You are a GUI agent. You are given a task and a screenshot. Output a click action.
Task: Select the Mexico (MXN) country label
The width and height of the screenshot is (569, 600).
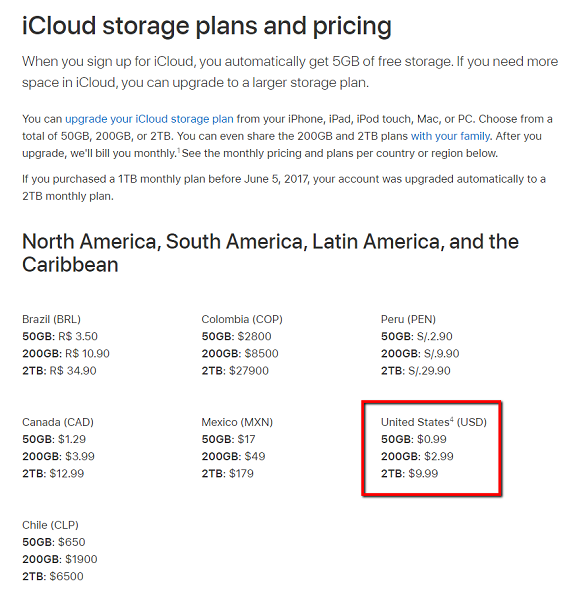[237, 422]
